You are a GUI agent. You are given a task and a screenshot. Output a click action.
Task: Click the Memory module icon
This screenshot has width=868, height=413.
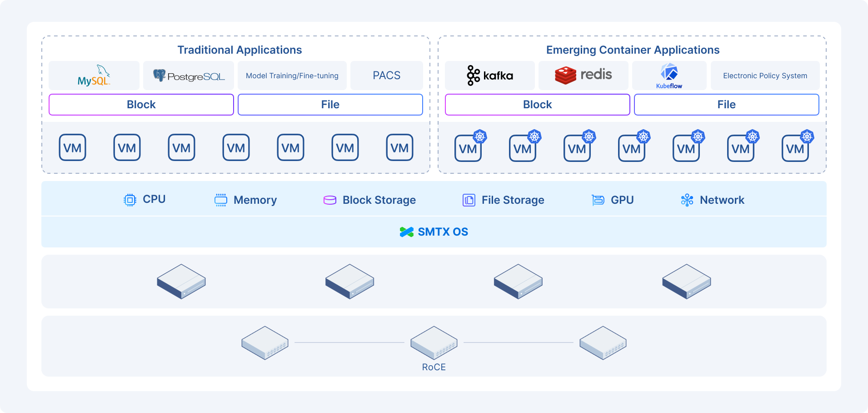pyautogui.click(x=221, y=200)
